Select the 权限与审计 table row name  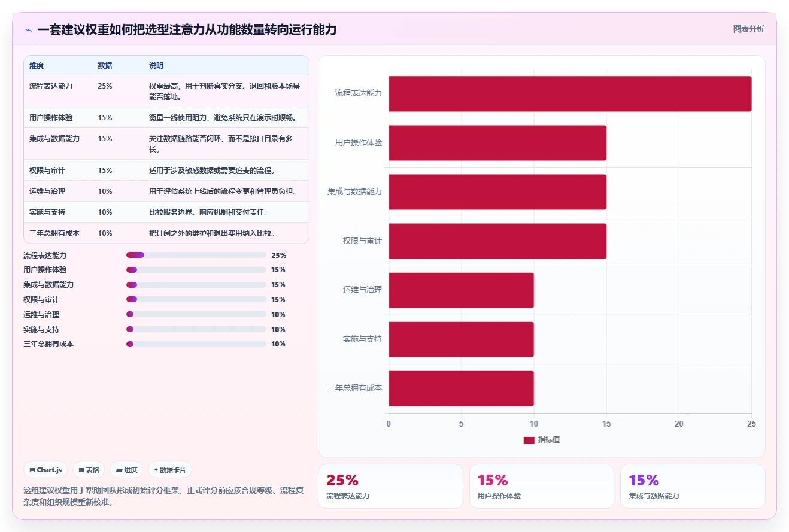point(47,170)
